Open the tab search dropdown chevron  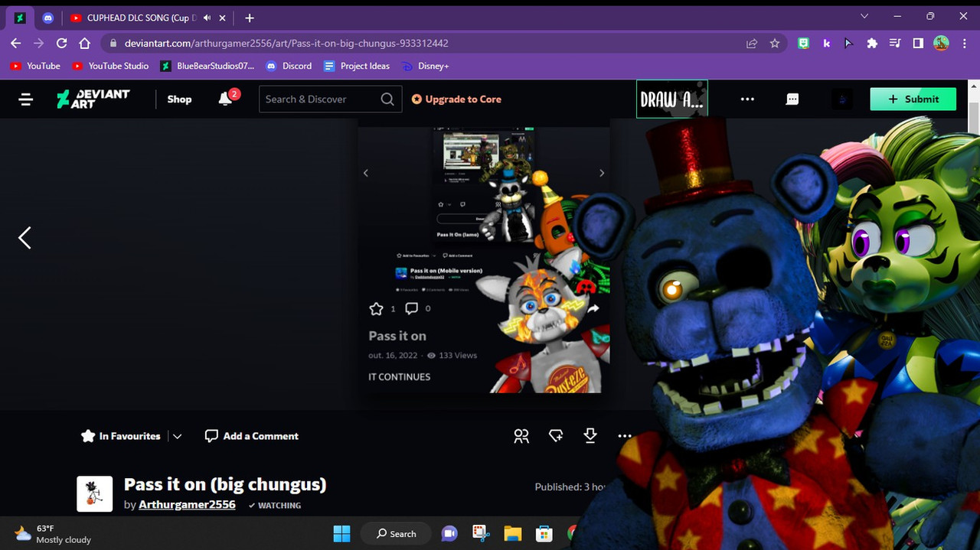tap(864, 16)
